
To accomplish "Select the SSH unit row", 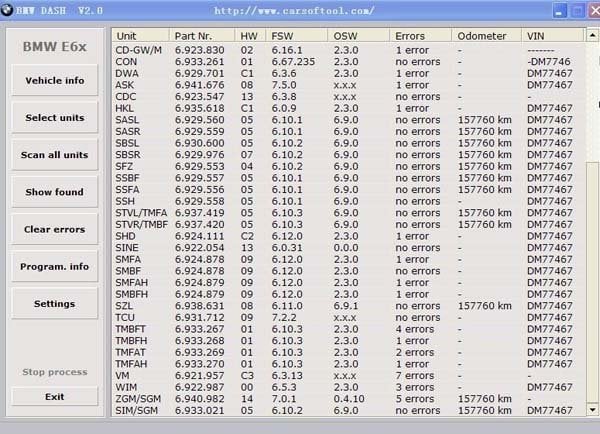I will click(x=348, y=201).
